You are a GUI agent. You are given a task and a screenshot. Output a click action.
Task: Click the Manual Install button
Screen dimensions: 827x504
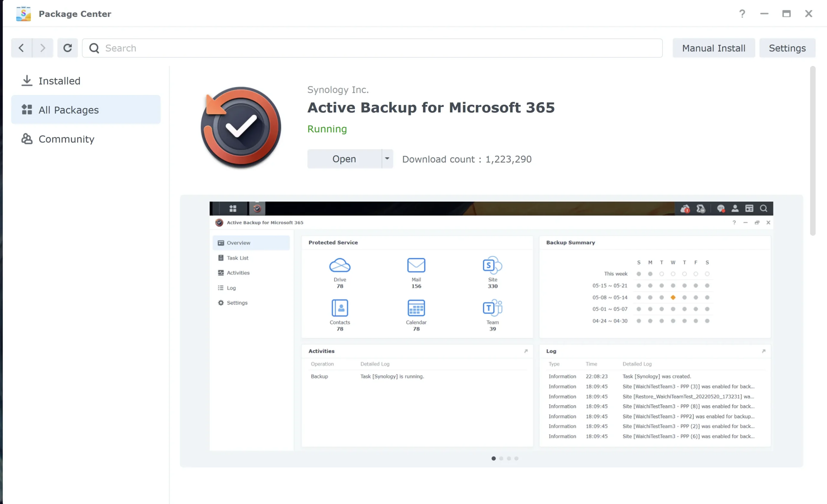714,48
